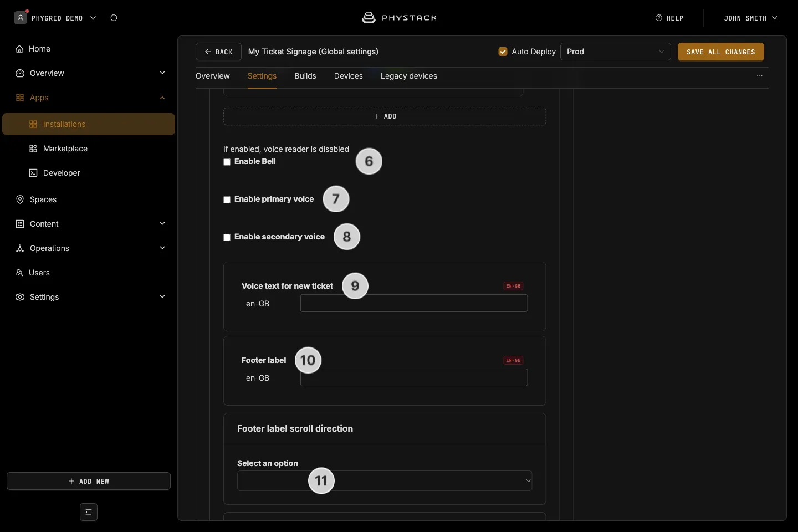This screenshot has width=798, height=532.
Task: Switch to the Builds tab
Action: 305,76
